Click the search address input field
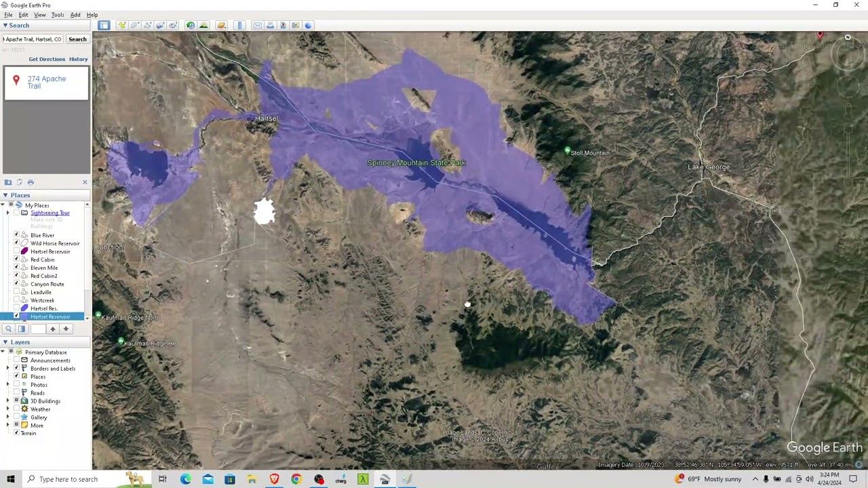The height and width of the screenshot is (488, 868). coord(33,39)
